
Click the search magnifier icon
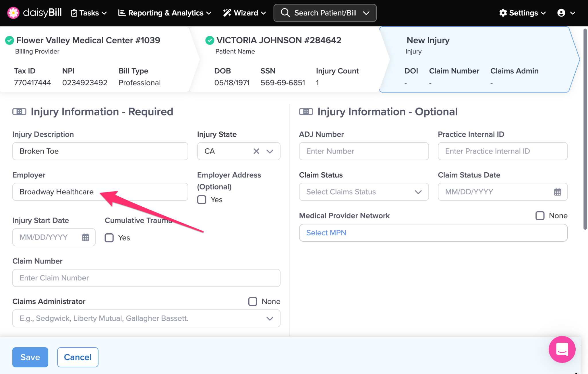285,13
